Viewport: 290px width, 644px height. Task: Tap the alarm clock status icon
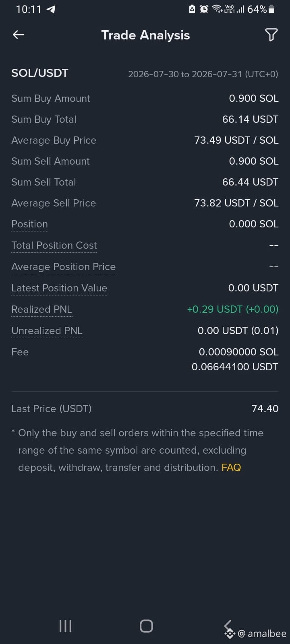(204, 9)
